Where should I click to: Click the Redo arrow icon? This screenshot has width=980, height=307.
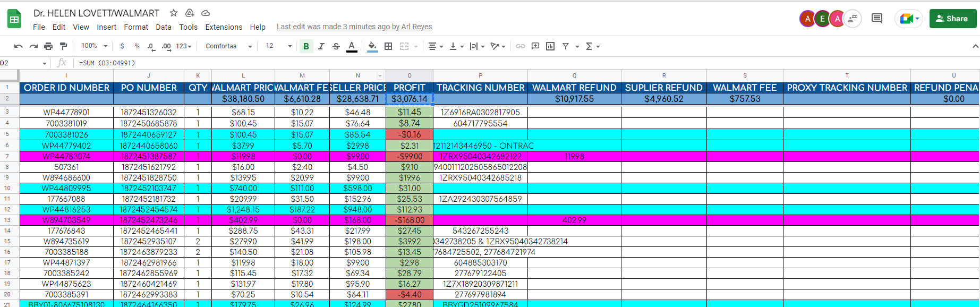click(x=33, y=46)
